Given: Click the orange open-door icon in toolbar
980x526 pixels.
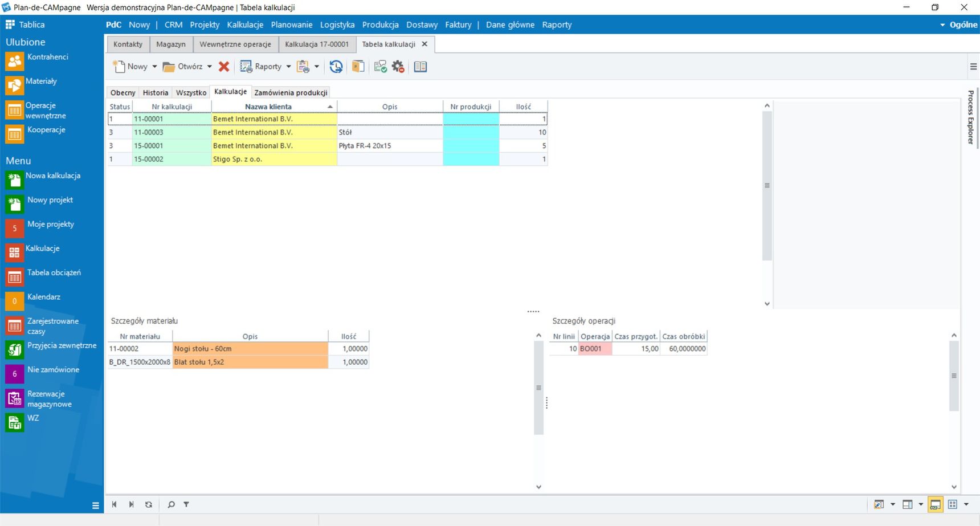Looking at the screenshot, I should 358,67.
